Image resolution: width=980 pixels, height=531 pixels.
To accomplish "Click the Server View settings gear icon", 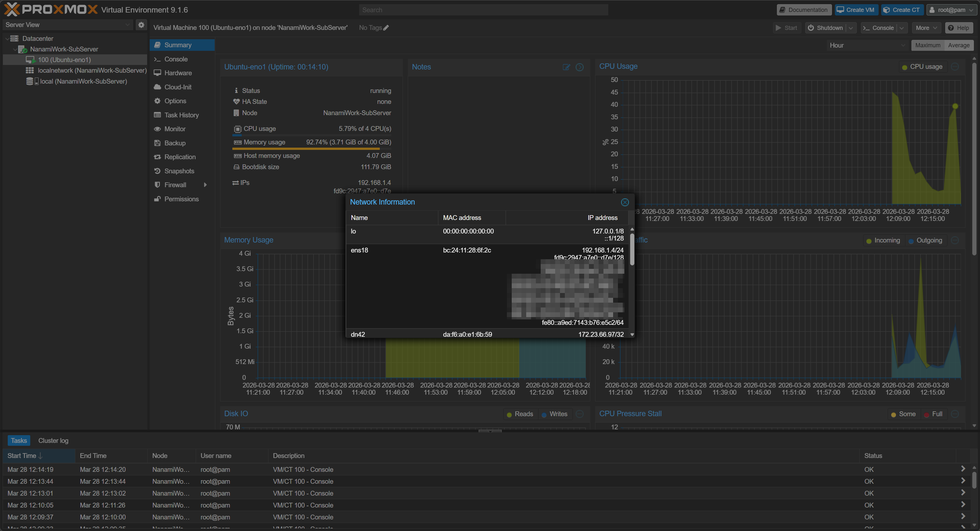I will pyautogui.click(x=141, y=25).
